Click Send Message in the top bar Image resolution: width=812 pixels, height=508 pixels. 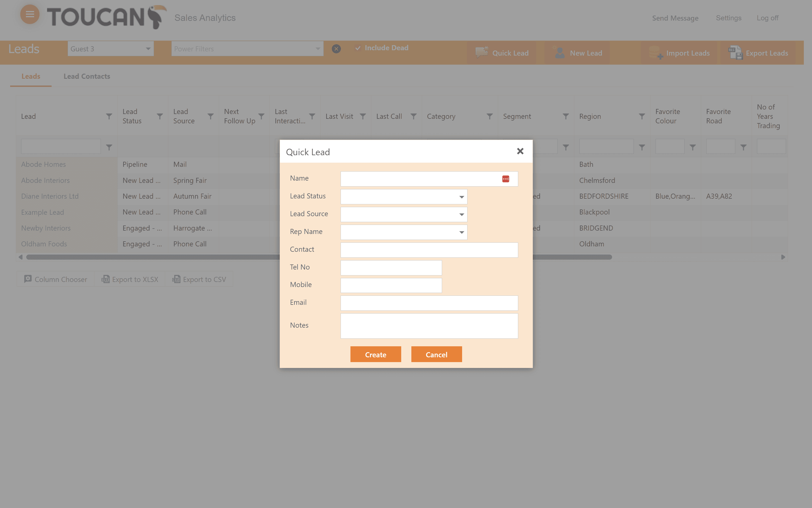[675, 18]
